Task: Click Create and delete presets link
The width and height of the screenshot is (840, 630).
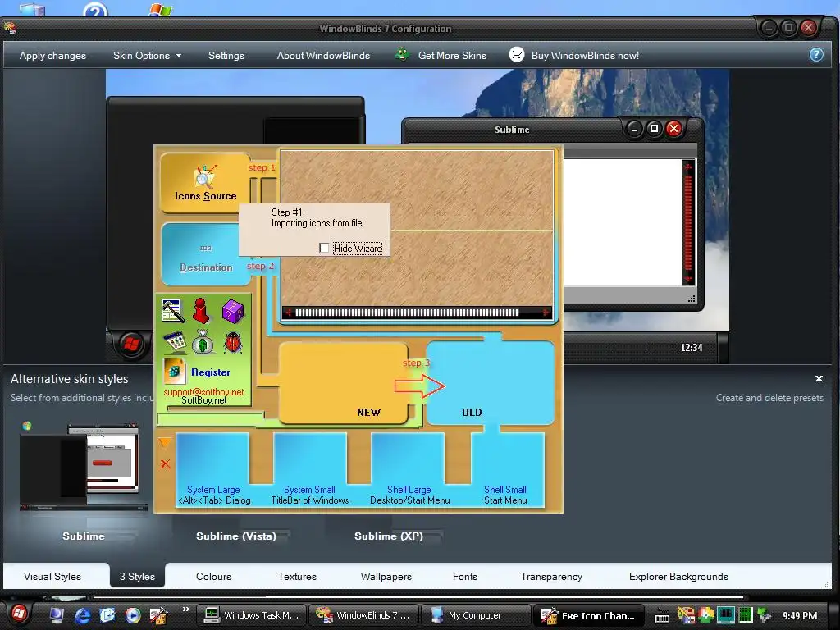Action: pos(769,398)
